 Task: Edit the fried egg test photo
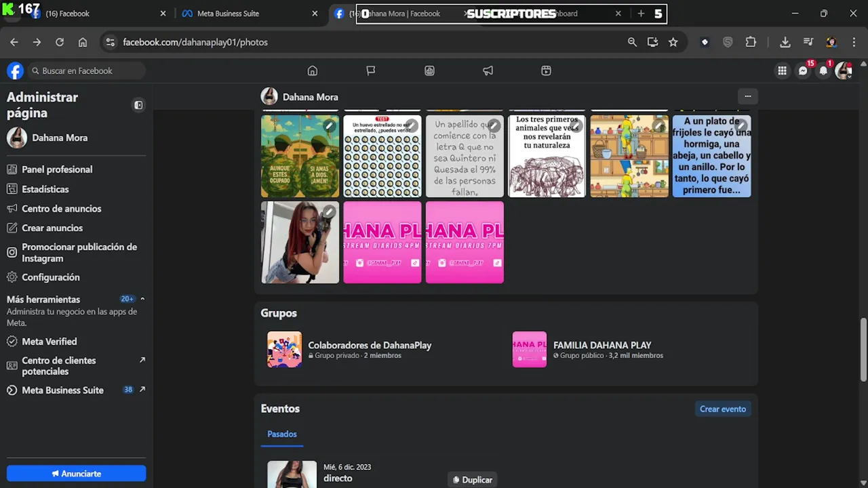click(412, 125)
